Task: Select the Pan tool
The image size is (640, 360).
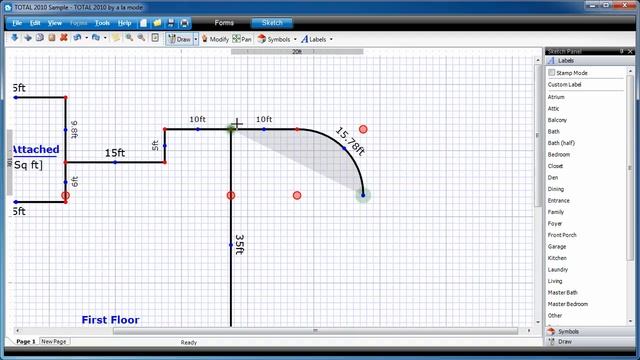Action: (242, 39)
